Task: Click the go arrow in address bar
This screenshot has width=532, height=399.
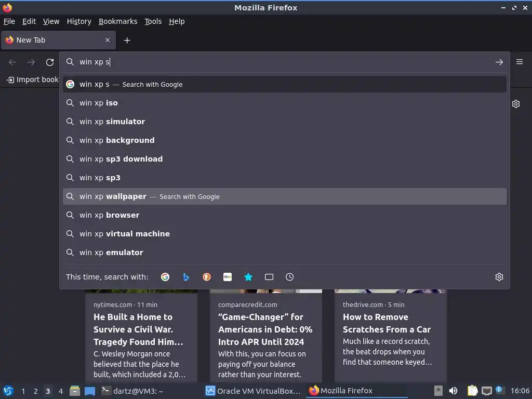Action: pyautogui.click(x=499, y=62)
